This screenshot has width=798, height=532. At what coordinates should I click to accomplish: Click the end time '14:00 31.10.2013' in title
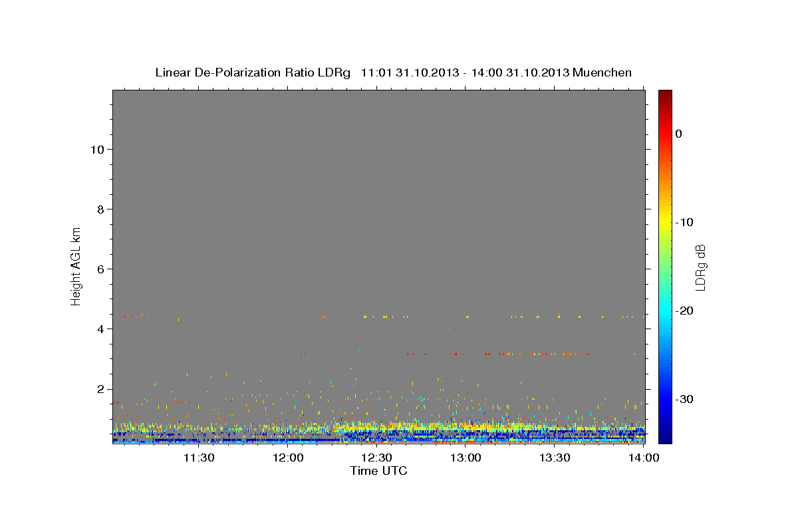[x=520, y=72]
